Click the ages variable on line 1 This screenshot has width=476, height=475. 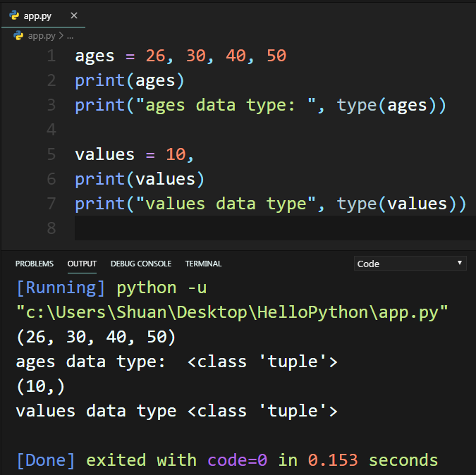click(94, 56)
